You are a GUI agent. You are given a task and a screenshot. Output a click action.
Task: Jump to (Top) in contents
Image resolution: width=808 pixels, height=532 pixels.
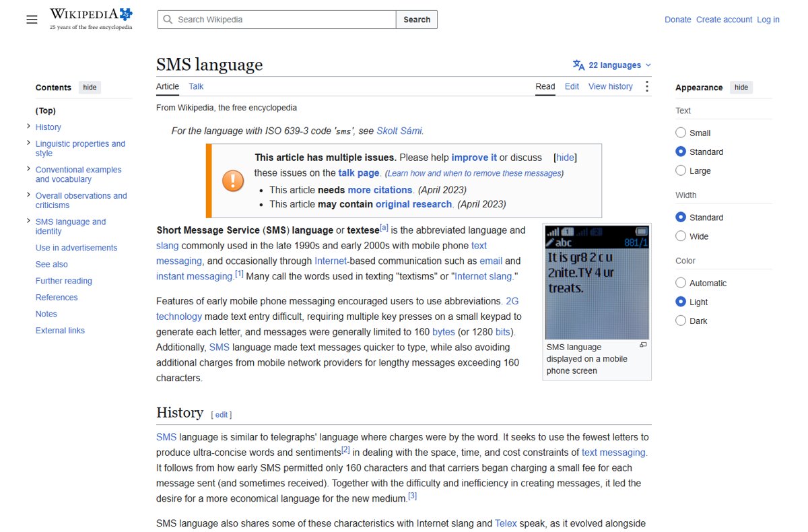(x=46, y=111)
